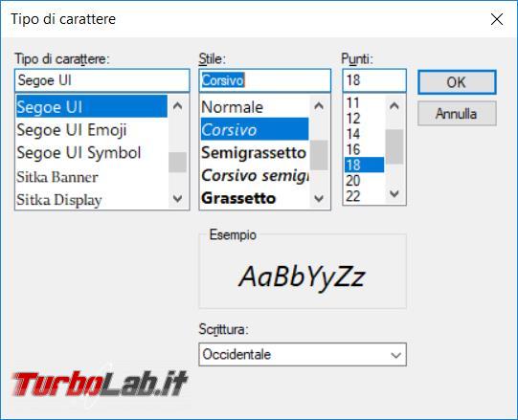Image resolution: width=518 pixels, height=420 pixels.
Task: Choose the Sitka Banner font
Action: 92,177
